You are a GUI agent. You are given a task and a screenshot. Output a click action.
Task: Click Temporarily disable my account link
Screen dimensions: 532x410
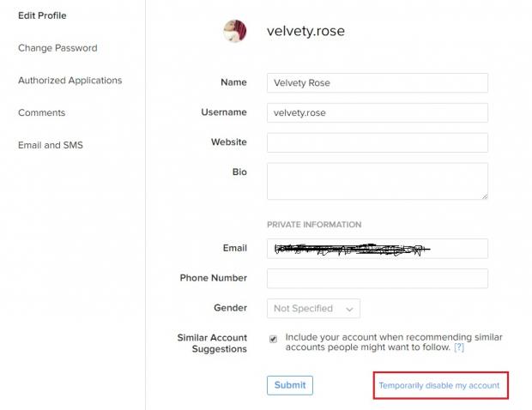pos(439,386)
